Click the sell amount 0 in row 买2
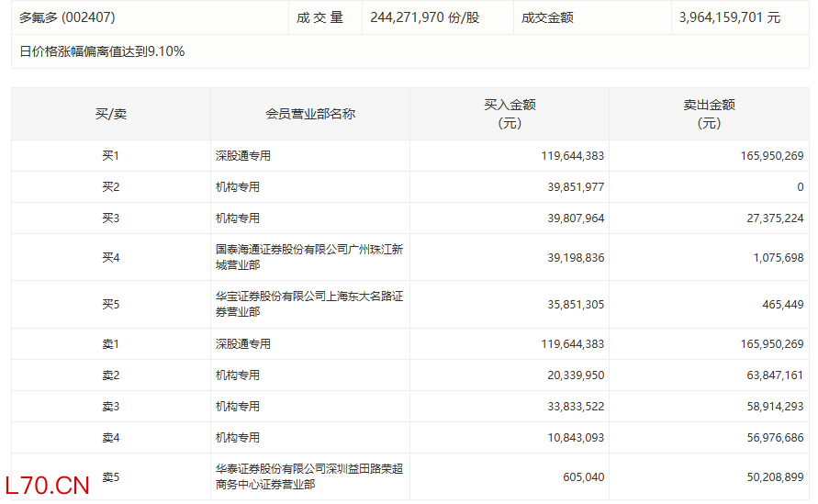Screen dimensions: 818x504 800,187
